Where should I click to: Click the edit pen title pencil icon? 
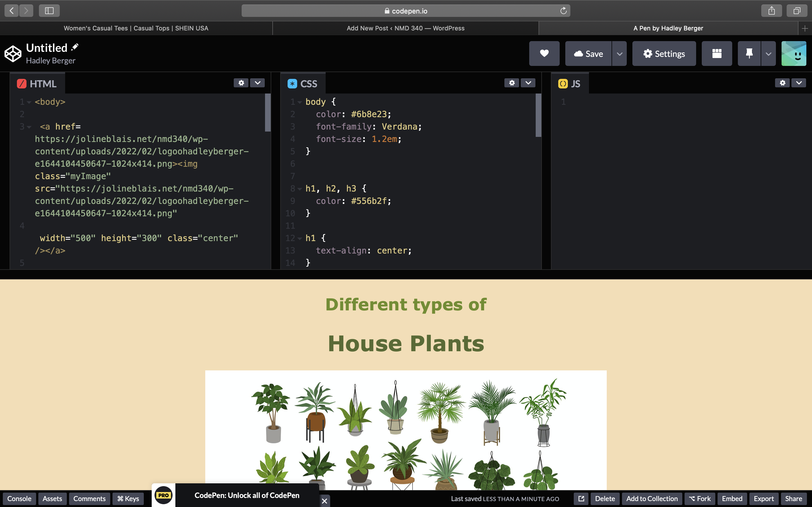75,47
